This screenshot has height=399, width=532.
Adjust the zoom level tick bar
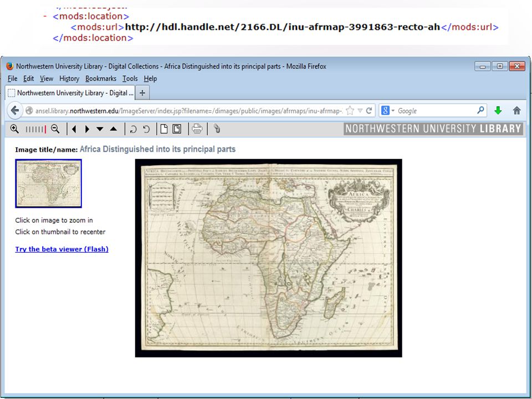tap(36, 129)
